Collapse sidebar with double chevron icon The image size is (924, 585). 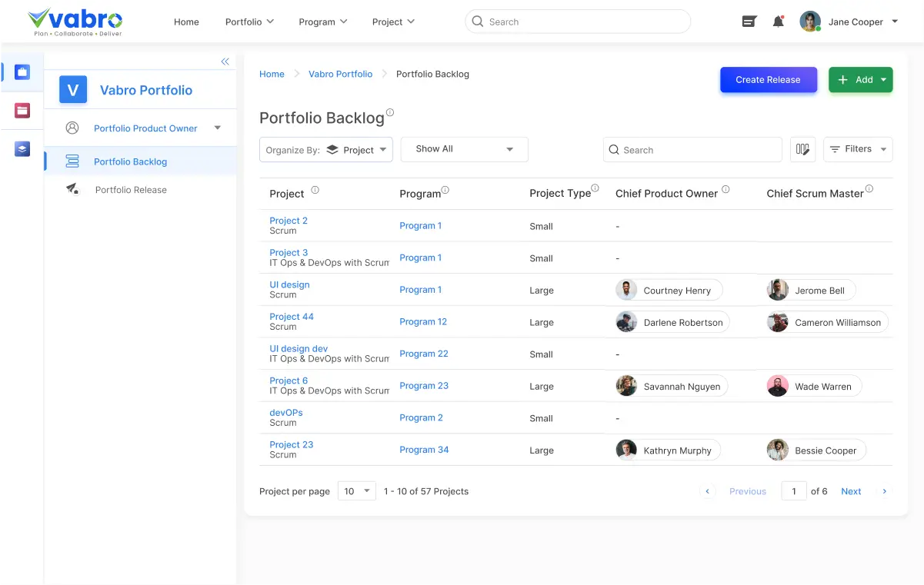pos(225,61)
